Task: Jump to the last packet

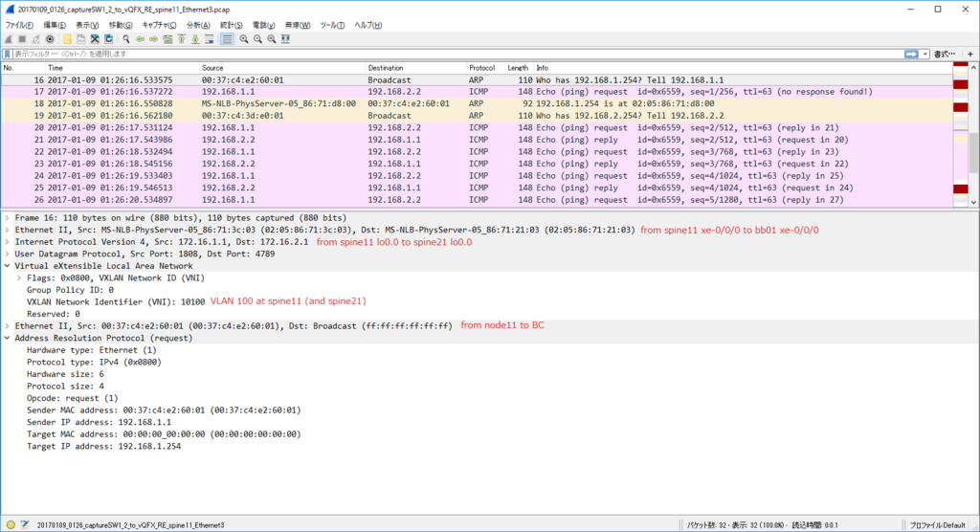Action: click(x=195, y=39)
